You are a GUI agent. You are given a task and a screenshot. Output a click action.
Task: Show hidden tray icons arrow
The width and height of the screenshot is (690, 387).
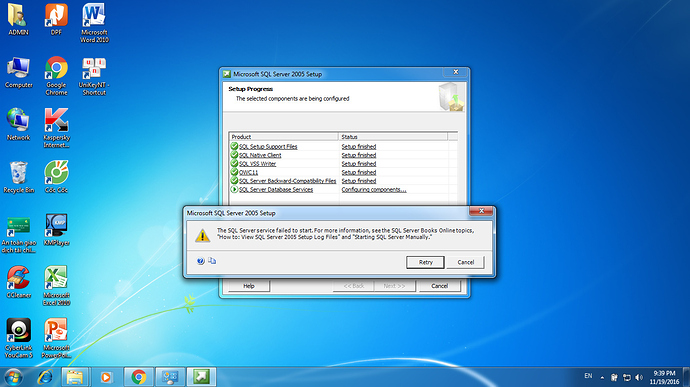click(x=602, y=377)
